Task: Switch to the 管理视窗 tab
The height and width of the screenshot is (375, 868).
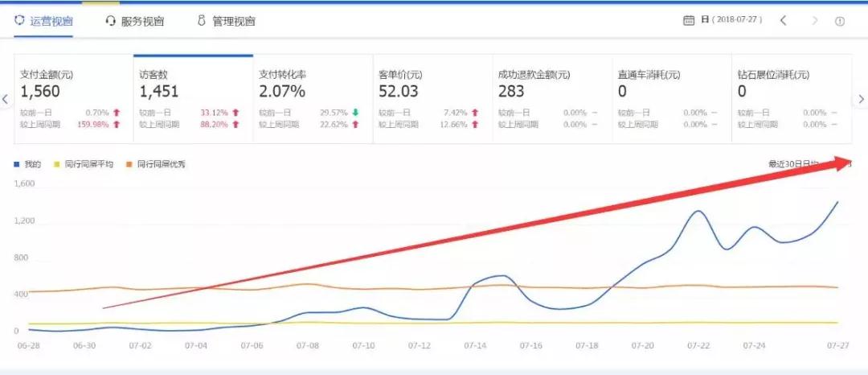Action: point(233,21)
